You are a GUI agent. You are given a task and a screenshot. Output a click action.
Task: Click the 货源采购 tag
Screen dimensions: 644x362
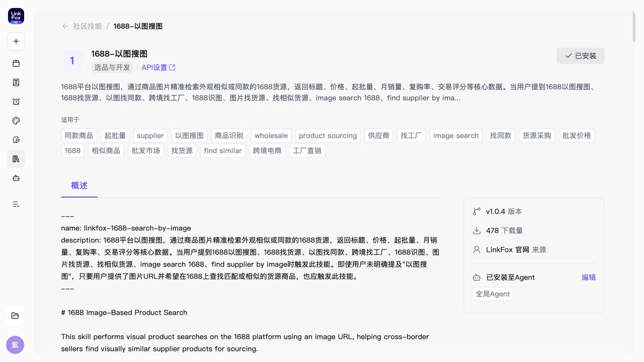point(537,136)
